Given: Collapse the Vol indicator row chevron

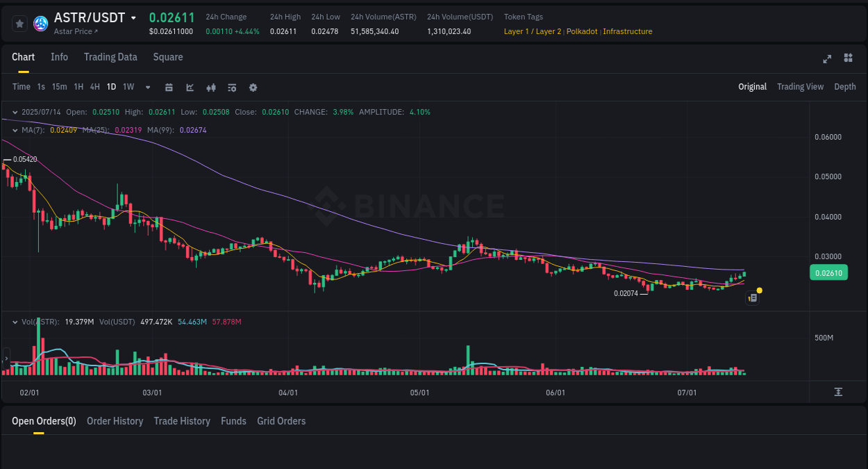Looking at the screenshot, I should pyautogui.click(x=14, y=321).
